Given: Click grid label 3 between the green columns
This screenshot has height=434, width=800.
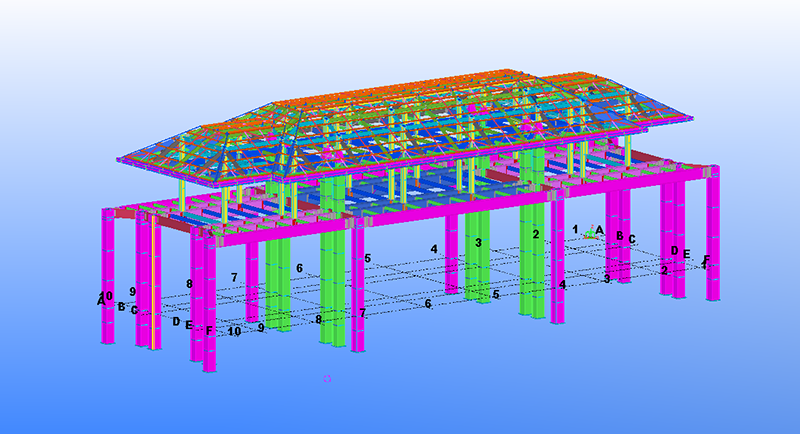Looking at the screenshot, I should [x=479, y=243].
